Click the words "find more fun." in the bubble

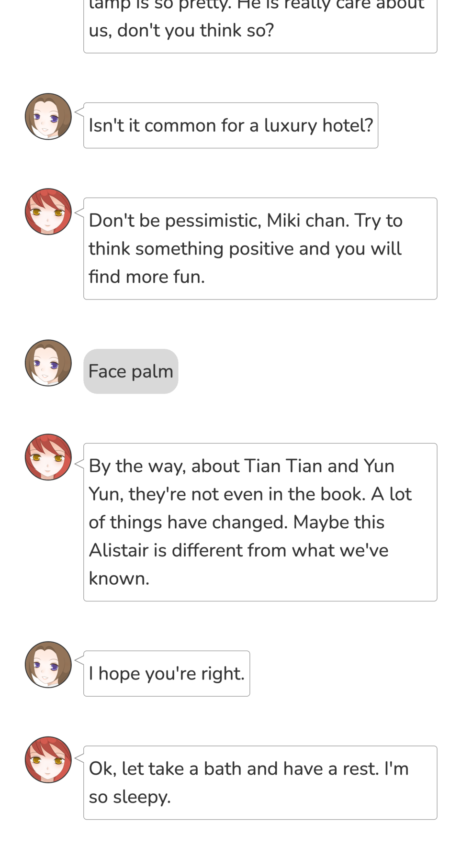coord(146,277)
